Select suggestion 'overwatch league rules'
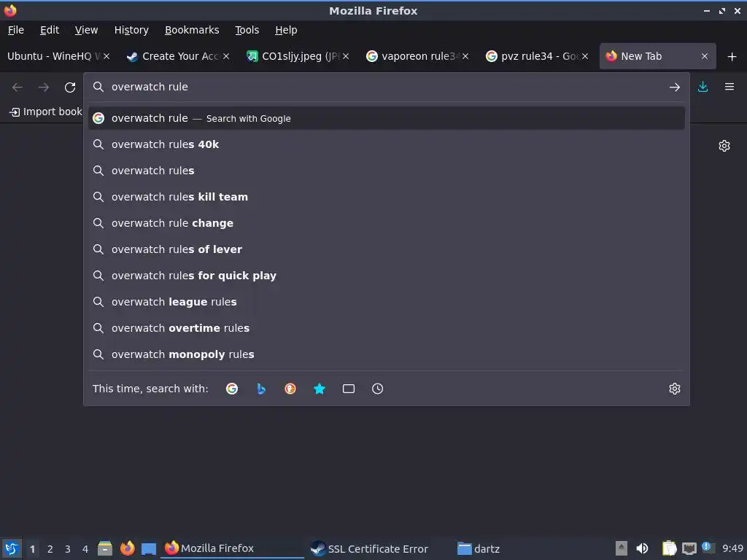Image resolution: width=747 pixels, height=560 pixels. point(387,301)
